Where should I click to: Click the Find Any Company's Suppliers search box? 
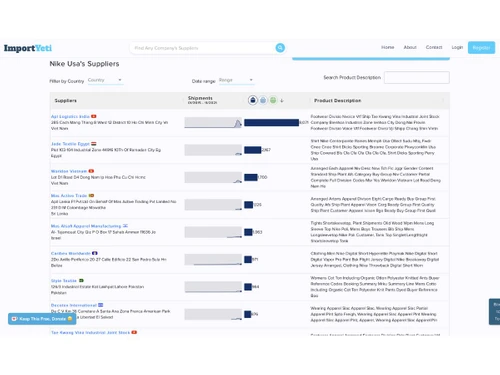(203, 48)
